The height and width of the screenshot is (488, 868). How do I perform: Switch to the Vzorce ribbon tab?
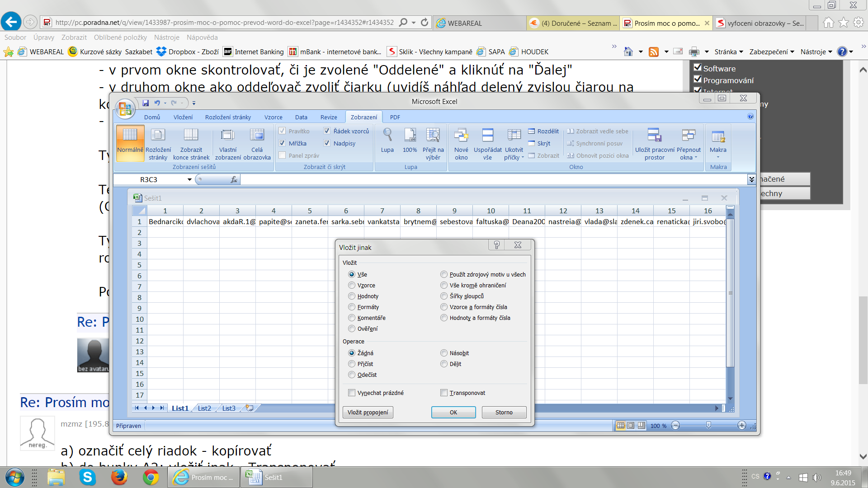tap(273, 117)
